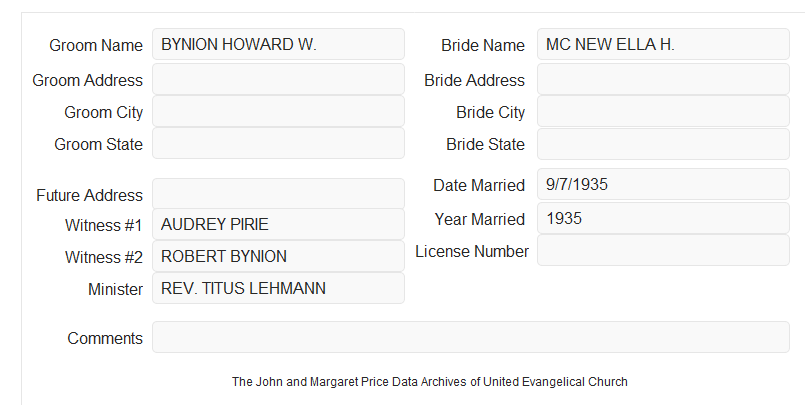Viewport: 805px width, 405px height.
Task: Click the empty License Number field
Action: click(x=663, y=250)
